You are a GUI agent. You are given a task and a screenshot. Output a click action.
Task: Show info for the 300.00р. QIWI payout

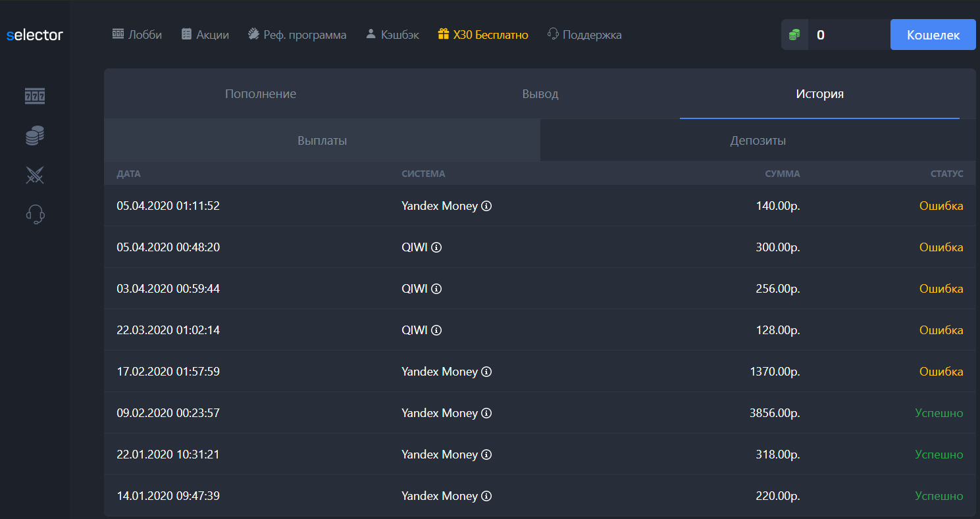pyautogui.click(x=436, y=247)
